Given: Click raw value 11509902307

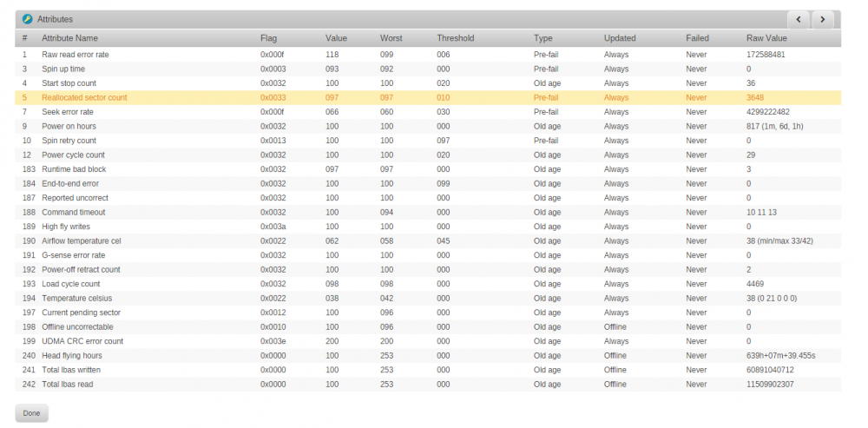Looking at the screenshot, I should [770, 385].
